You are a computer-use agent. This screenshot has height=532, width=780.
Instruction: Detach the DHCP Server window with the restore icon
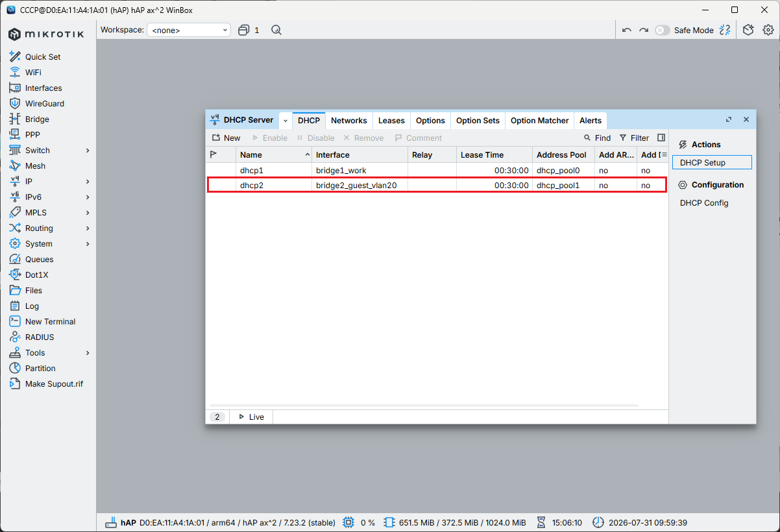pos(729,119)
